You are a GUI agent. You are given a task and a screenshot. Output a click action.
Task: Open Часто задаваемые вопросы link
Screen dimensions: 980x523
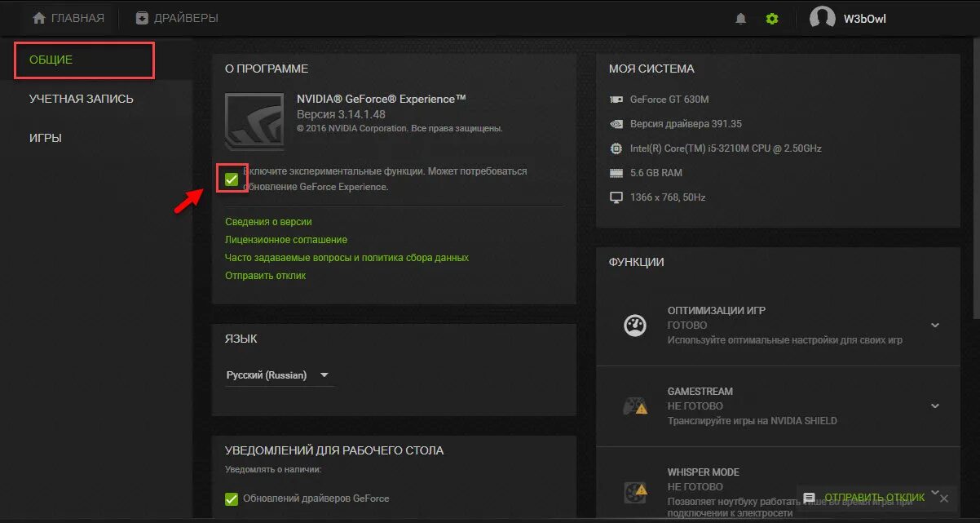point(347,258)
